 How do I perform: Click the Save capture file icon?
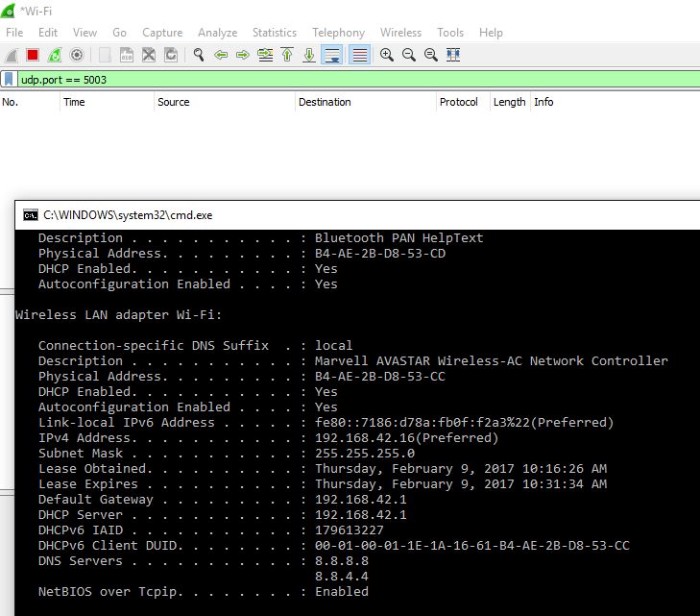point(127,55)
